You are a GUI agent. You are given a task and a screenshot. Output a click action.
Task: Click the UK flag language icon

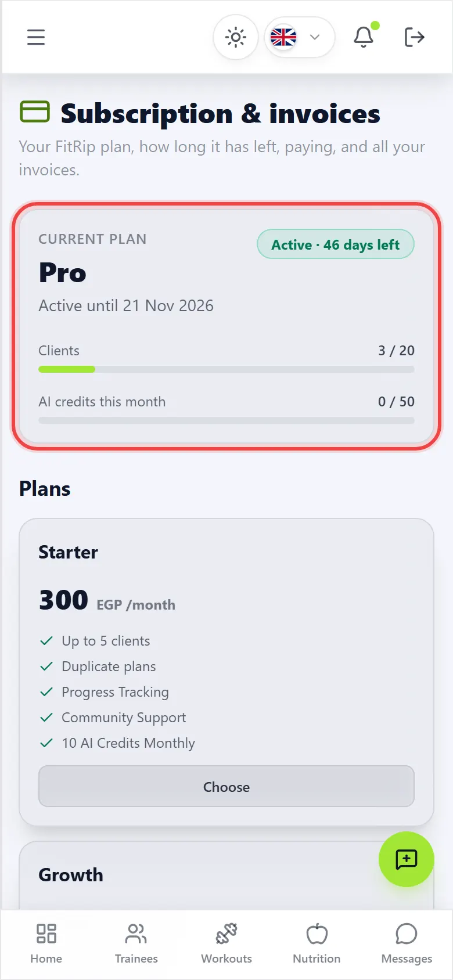283,37
